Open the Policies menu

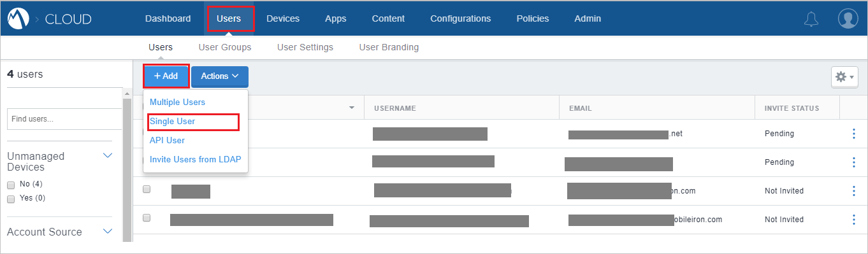click(x=533, y=18)
